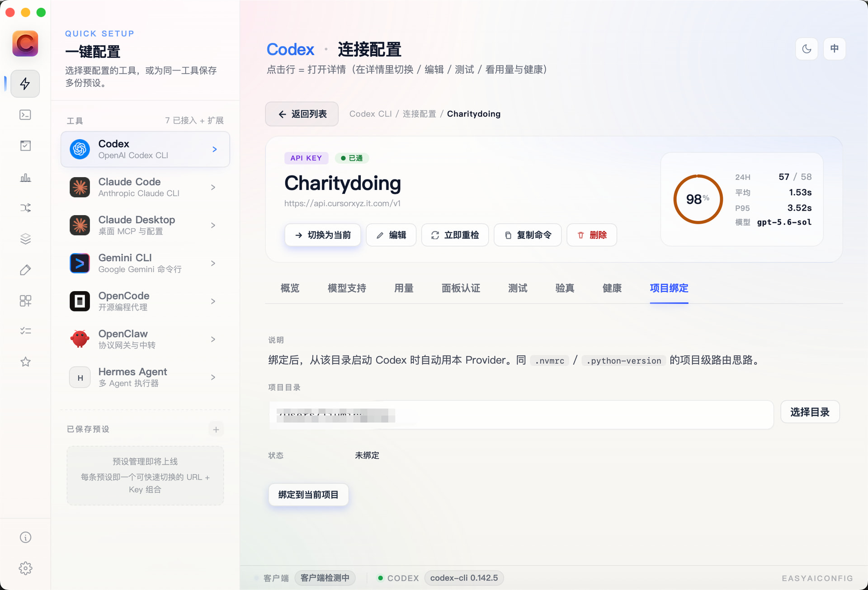Click the 复制命令 copy command button

528,235
